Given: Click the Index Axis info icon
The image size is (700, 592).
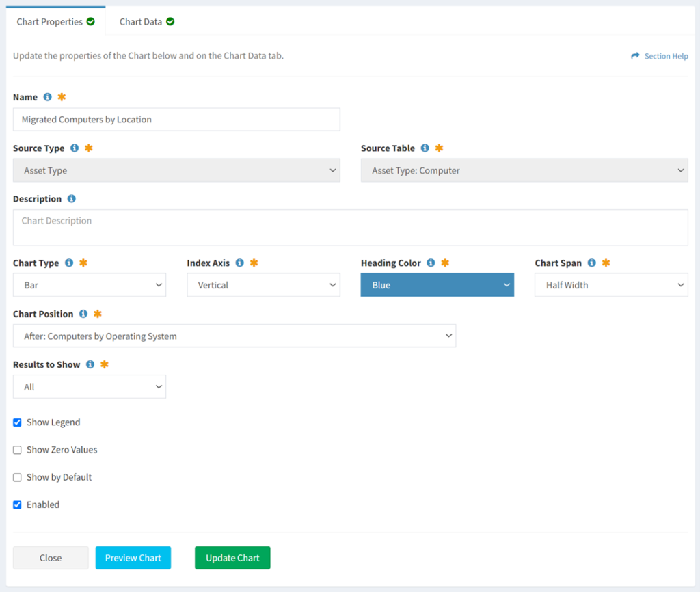Looking at the screenshot, I should (x=240, y=263).
